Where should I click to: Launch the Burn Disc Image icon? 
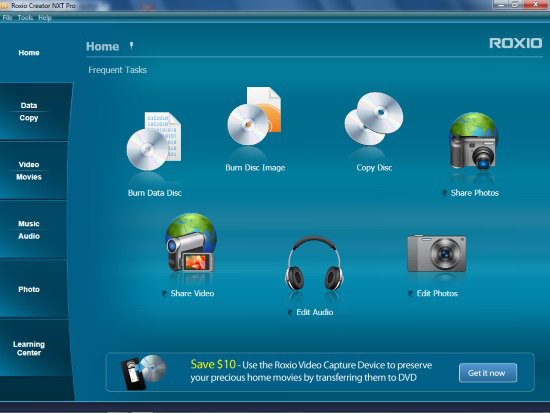[254, 116]
